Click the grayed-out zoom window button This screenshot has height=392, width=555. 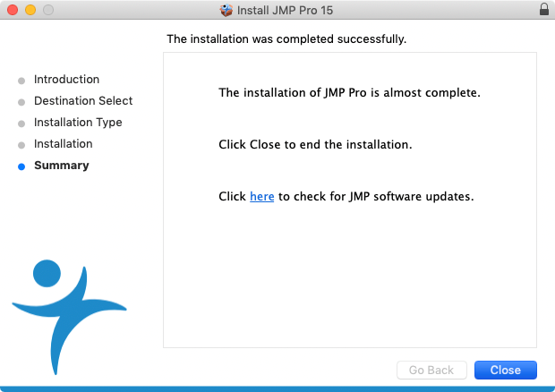click(48, 10)
